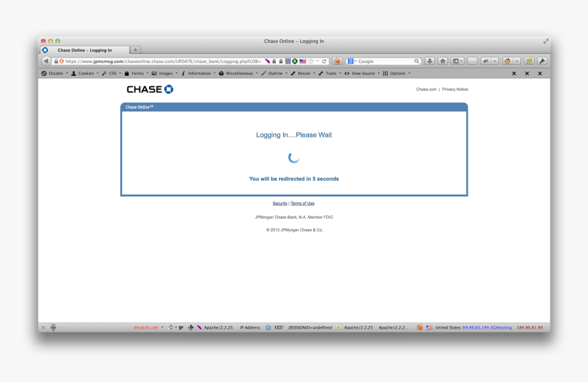Screen dimensions: 588x382
Task: Click the Security link in footer
Action: (x=280, y=204)
